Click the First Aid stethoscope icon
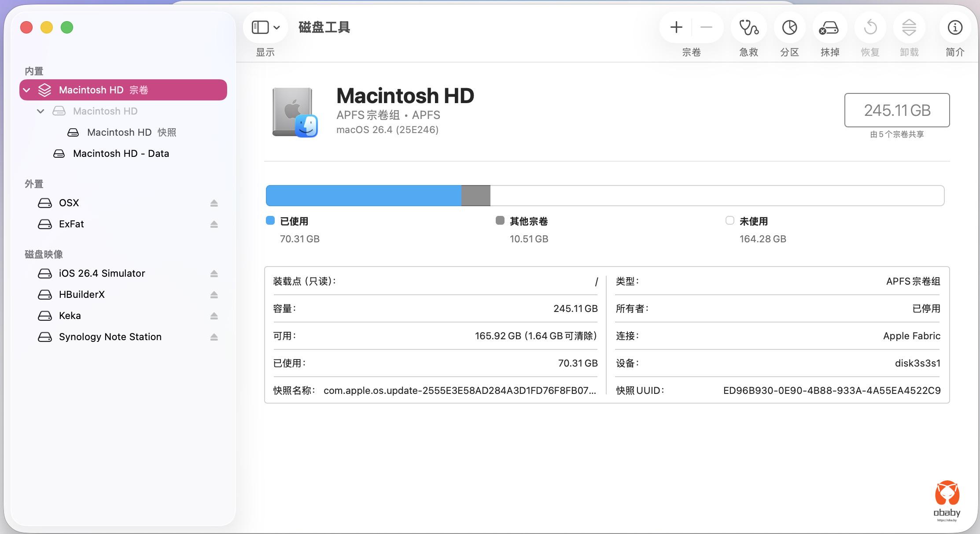Image resolution: width=980 pixels, height=534 pixels. pyautogui.click(x=748, y=28)
